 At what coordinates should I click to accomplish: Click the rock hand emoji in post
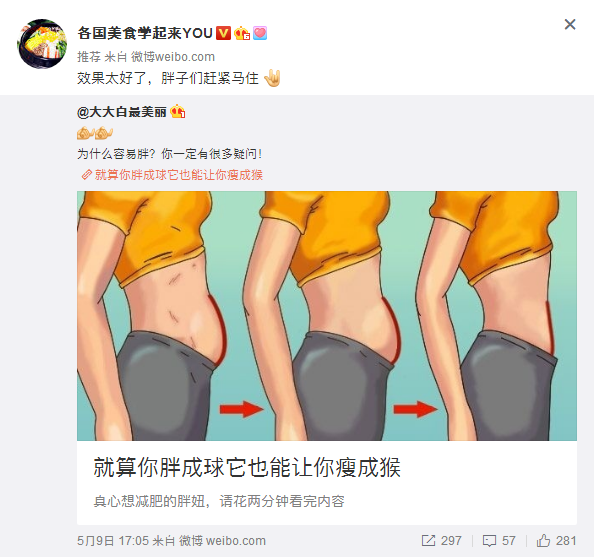point(272,78)
